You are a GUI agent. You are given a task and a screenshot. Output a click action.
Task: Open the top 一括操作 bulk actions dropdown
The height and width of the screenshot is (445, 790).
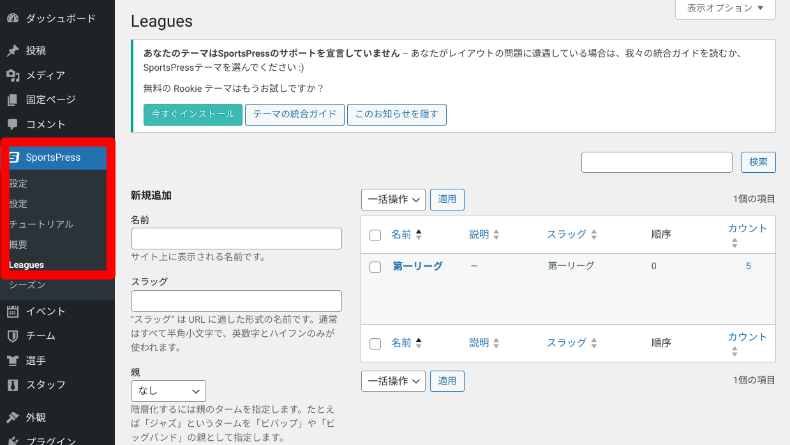point(393,200)
